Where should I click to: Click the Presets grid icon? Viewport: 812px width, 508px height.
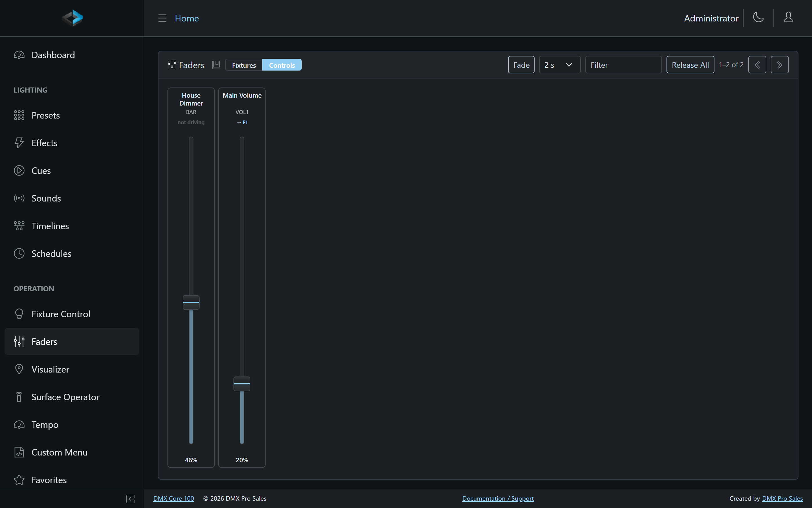[x=19, y=115]
